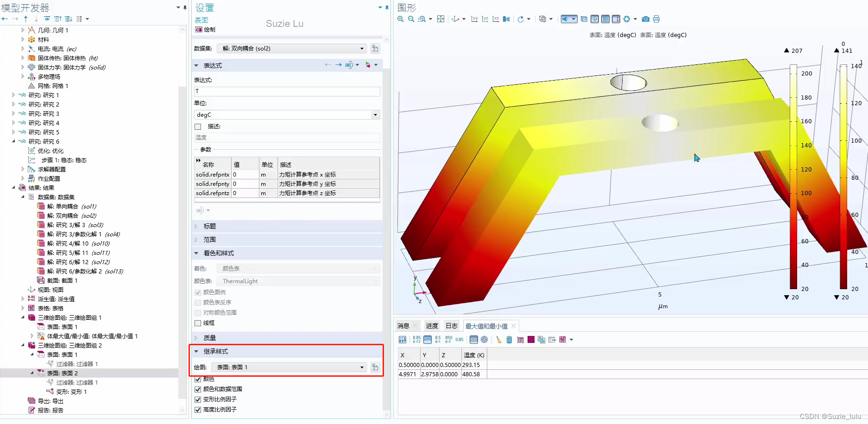
Task: Enable the 线框 (wireframe) checkbox
Action: [x=198, y=323]
